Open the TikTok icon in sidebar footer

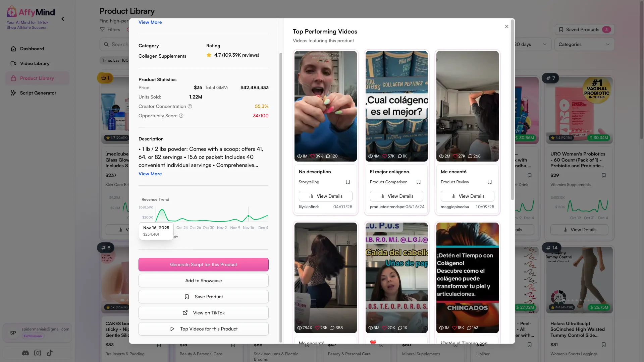point(50,353)
